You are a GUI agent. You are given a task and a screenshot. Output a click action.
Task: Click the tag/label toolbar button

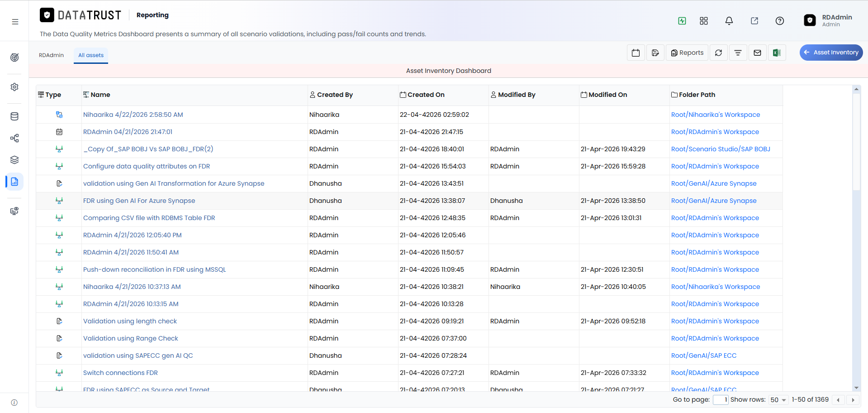655,53
